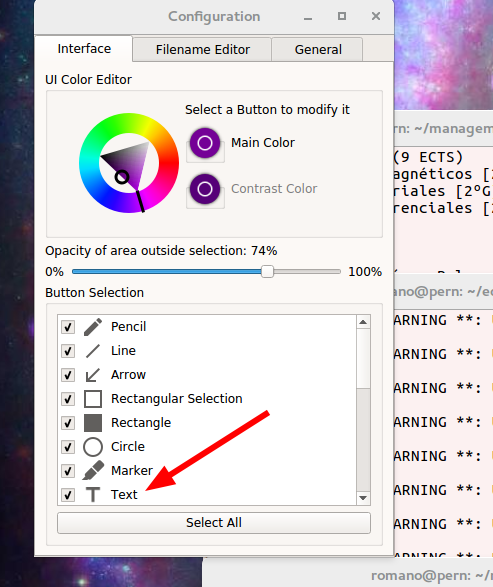Viewport: 493px width, 587px height.
Task: Click the filled Rectangle tool icon
Action: coord(93,423)
